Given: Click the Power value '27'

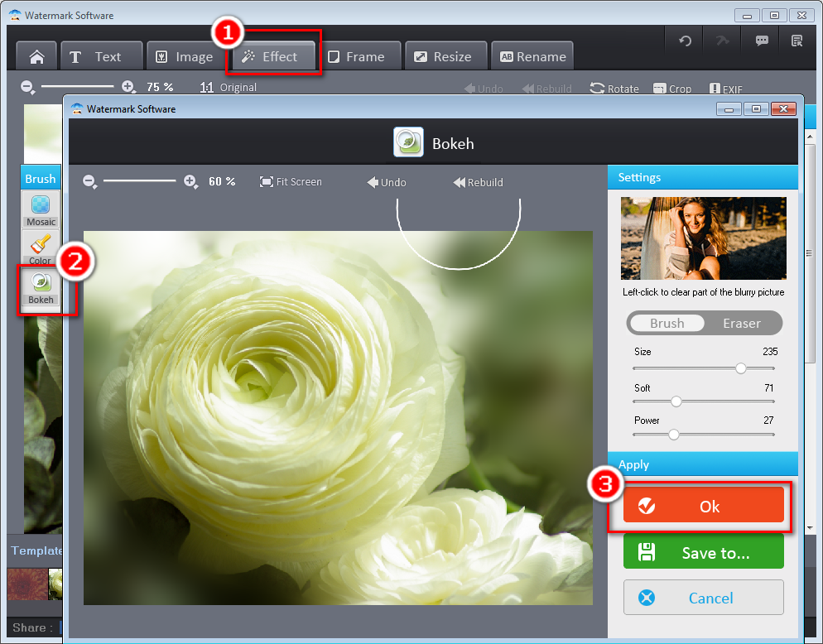Looking at the screenshot, I should 768,420.
